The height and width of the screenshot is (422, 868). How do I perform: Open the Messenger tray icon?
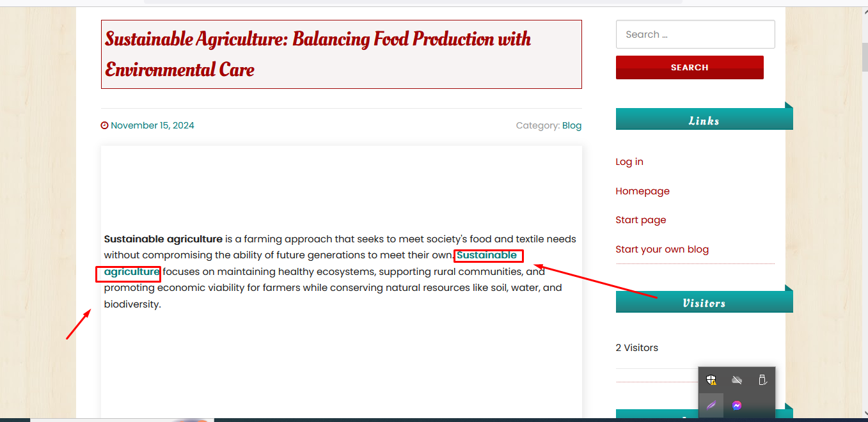tap(737, 405)
